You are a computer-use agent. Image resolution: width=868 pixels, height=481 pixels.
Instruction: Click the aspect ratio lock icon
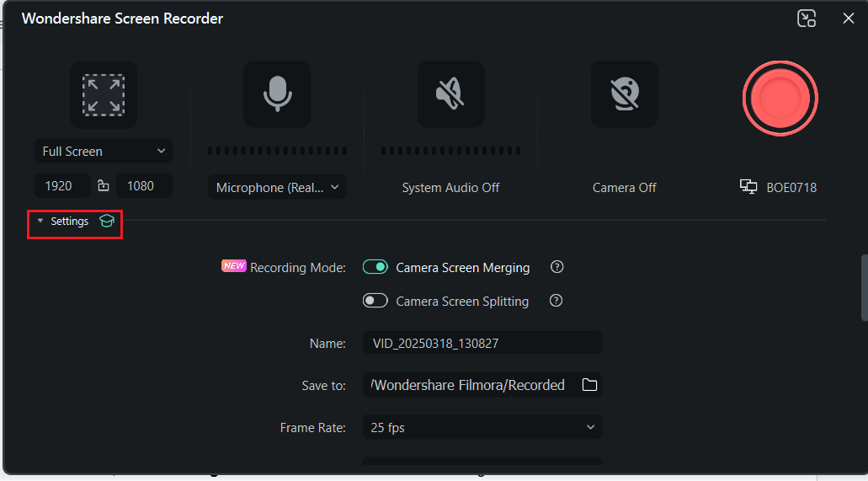coord(103,185)
